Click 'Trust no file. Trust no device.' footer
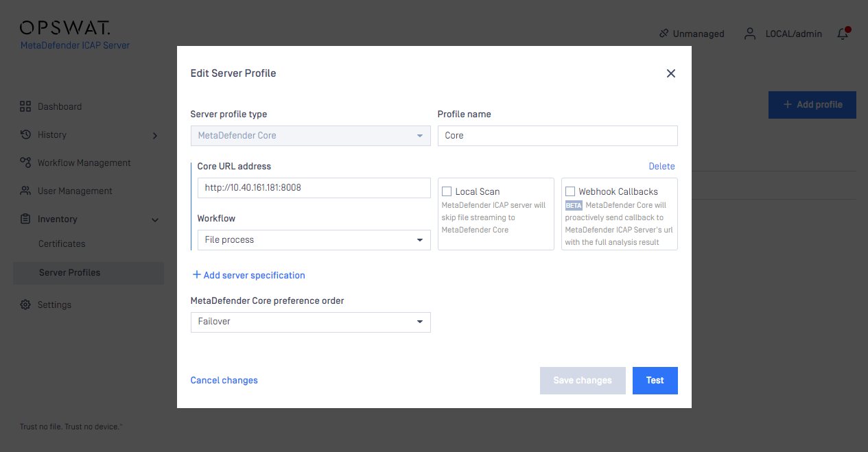 click(71, 427)
